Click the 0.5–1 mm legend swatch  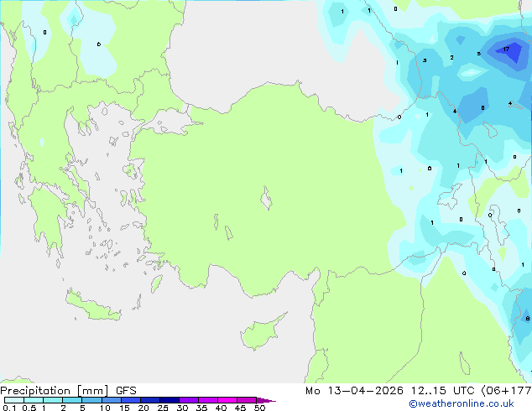(x=34, y=400)
